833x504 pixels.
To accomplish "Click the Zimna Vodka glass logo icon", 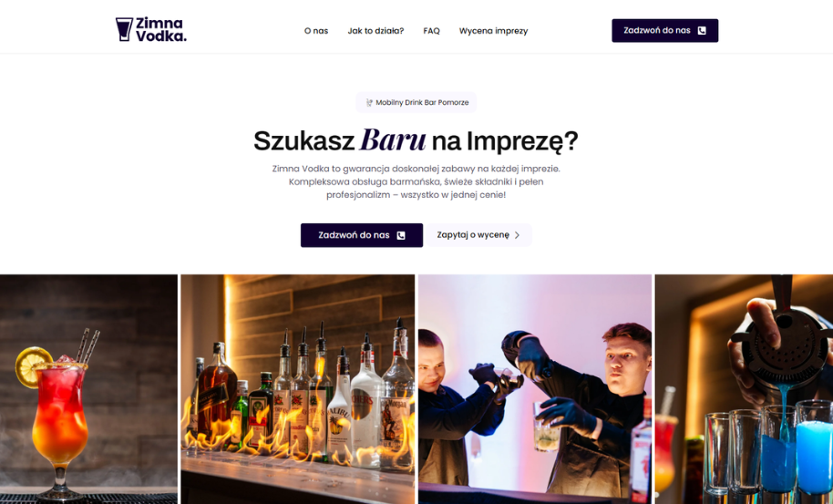I will [x=124, y=29].
